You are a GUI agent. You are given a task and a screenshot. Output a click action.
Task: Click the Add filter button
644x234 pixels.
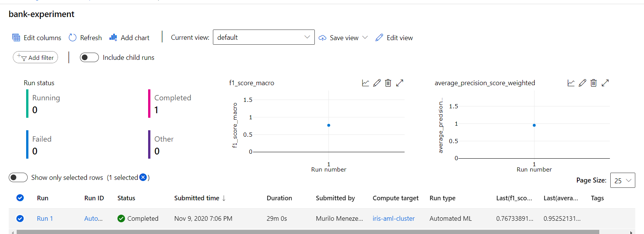(36, 58)
